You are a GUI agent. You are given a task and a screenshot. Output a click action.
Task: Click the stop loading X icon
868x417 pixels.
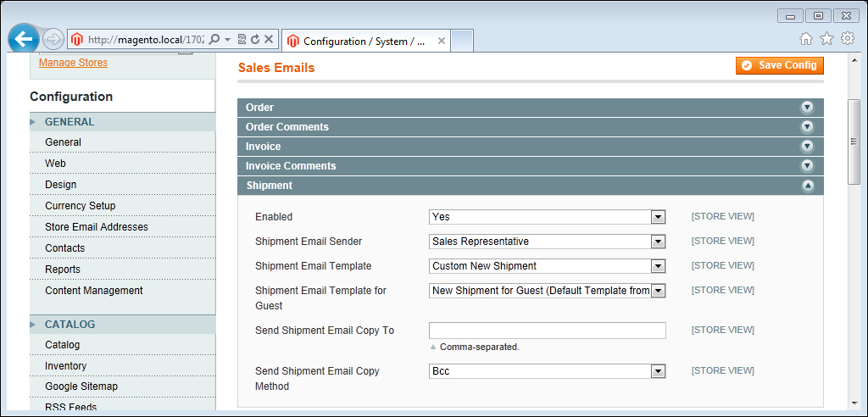pos(269,39)
